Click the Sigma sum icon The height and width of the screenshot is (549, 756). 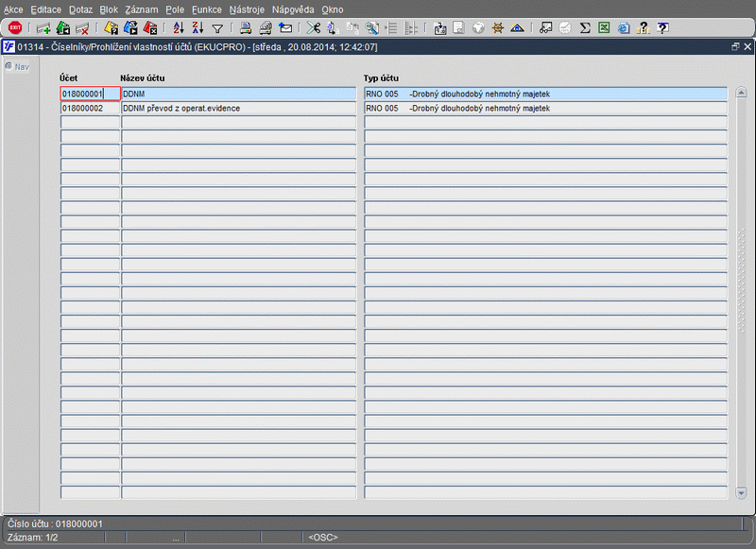point(585,28)
